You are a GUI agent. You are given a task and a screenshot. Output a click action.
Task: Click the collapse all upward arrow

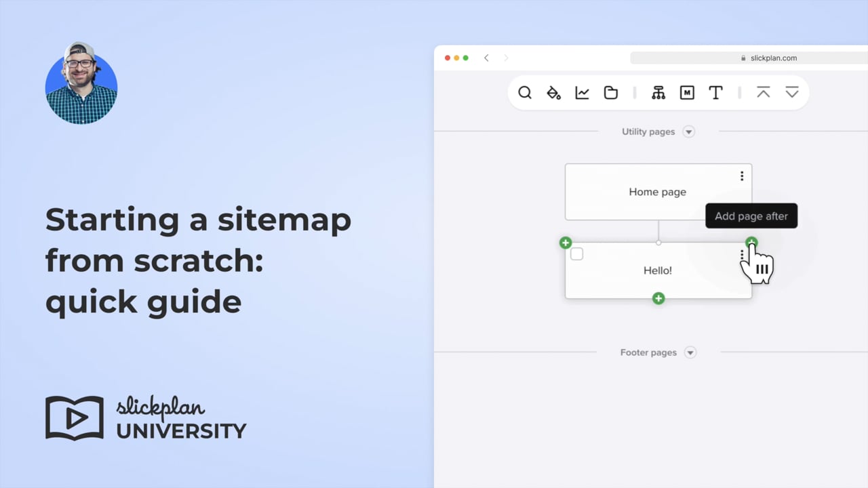click(764, 93)
